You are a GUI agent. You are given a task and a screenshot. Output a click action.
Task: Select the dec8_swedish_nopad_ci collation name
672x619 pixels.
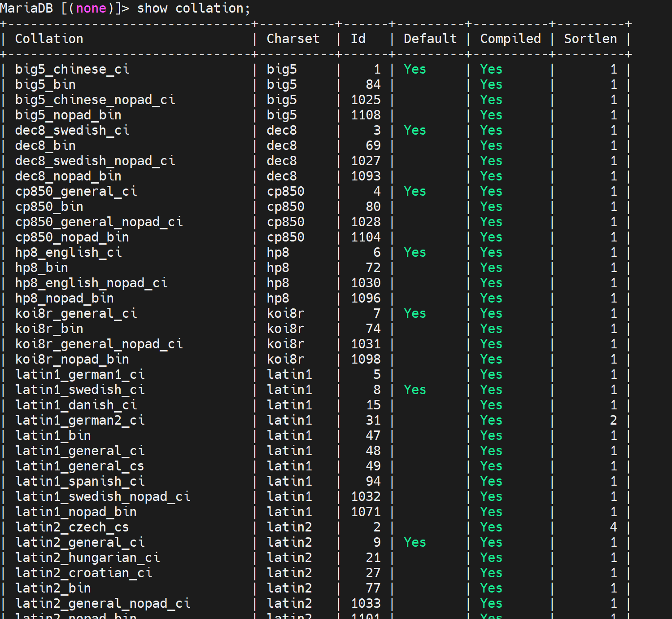click(x=95, y=161)
